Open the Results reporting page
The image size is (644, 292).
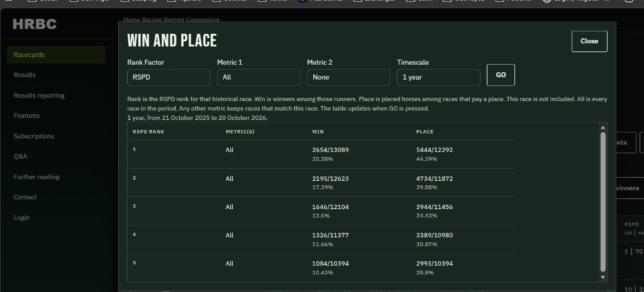pyautogui.click(x=39, y=95)
